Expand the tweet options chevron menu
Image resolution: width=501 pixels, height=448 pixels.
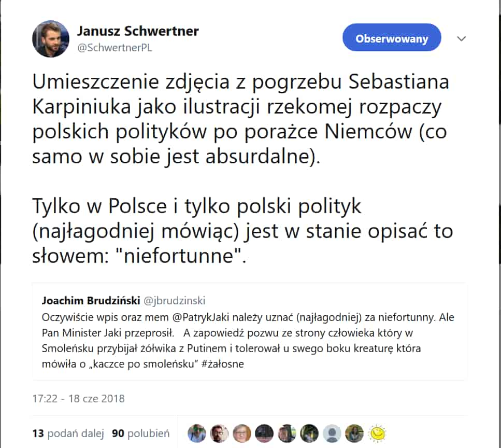[x=462, y=39]
